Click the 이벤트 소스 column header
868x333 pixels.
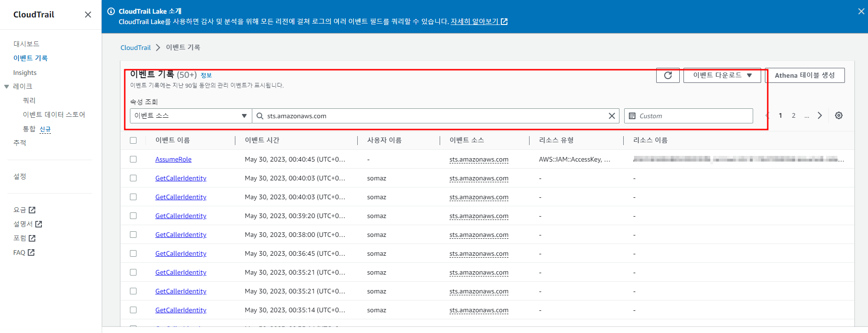tap(467, 140)
